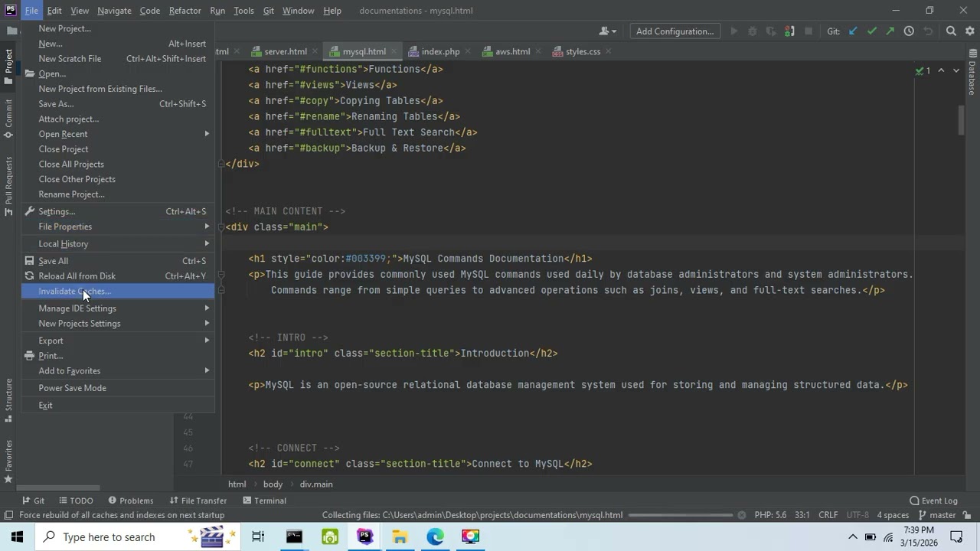Viewport: 980px width, 551px height.
Task: Click the green Run arrow icon
Action: click(733, 31)
